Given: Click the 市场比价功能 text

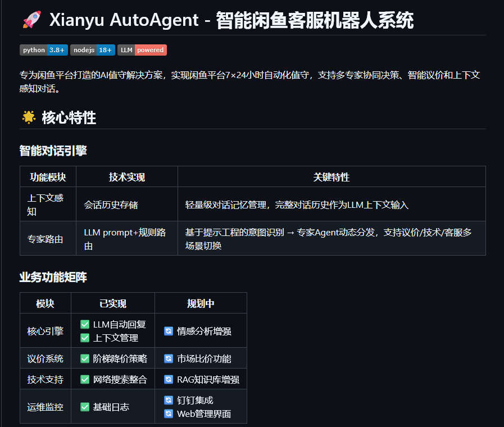Looking at the screenshot, I should [204, 358].
